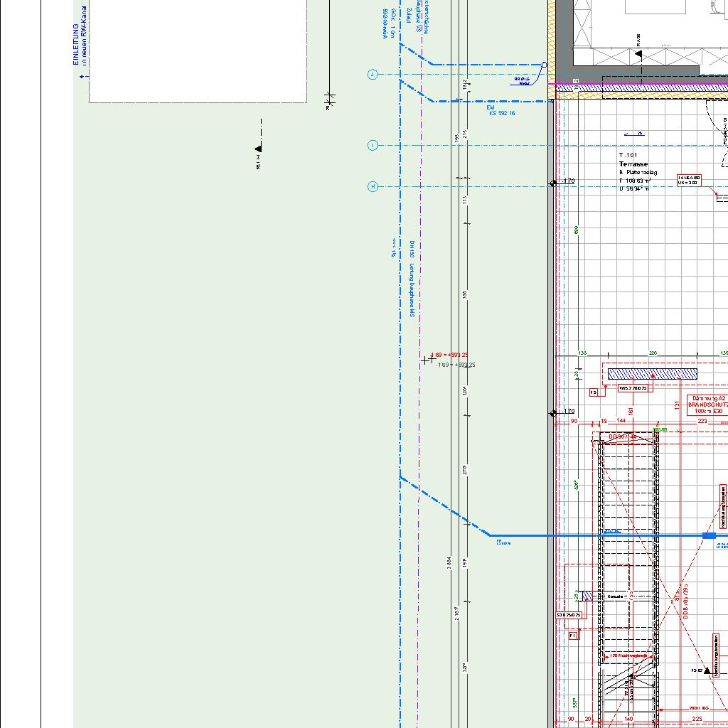This screenshot has height=728, width=728.
Task: Click the blue '<<< 1%' slope annotation
Action: coord(393,248)
